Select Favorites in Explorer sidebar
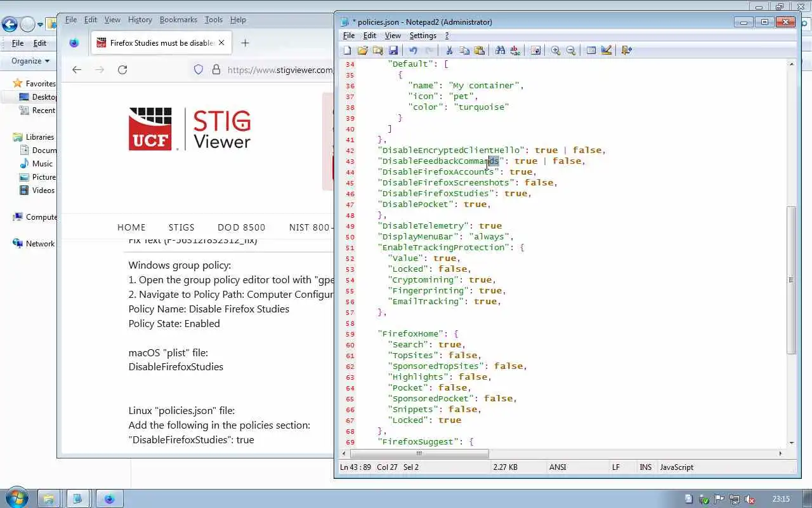The image size is (812, 508). tap(41, 84)
